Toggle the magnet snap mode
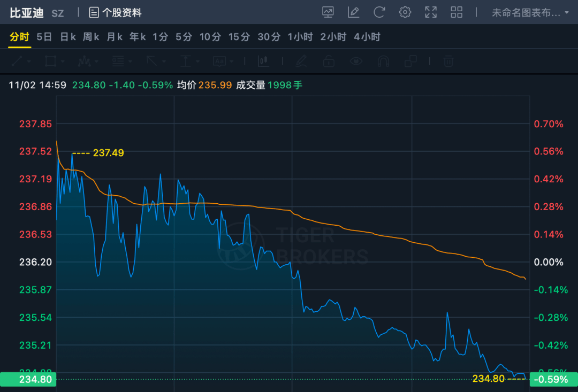Image resolution: width=578 pixels, height=392 pixels. point(383,61)
